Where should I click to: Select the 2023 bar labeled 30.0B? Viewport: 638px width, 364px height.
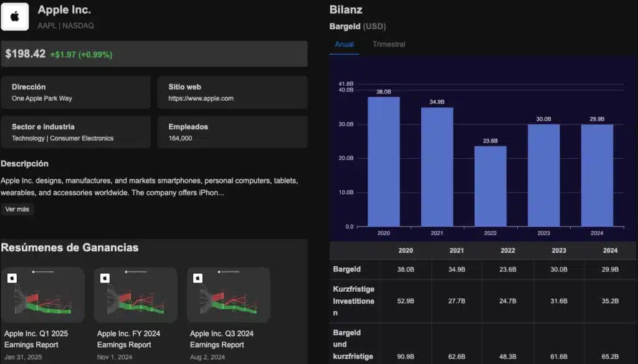543,175
